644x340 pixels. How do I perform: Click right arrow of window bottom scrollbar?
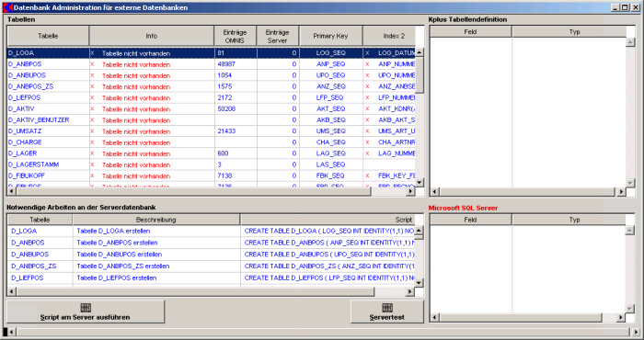(637, 332)
